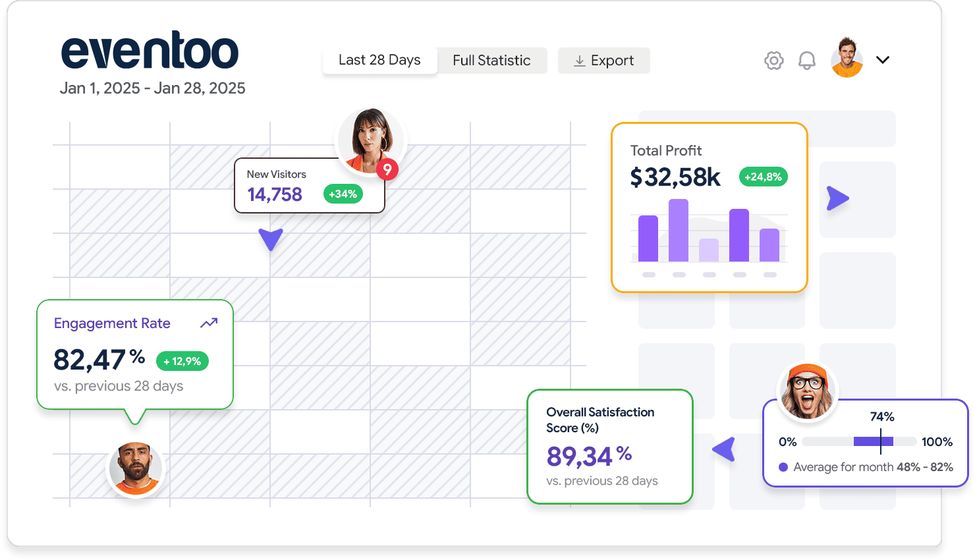Image resolution: width=975 pixels, height=560 pixels.
Task: Click the purple arrow below New Visitors
Action: [270, 238]
